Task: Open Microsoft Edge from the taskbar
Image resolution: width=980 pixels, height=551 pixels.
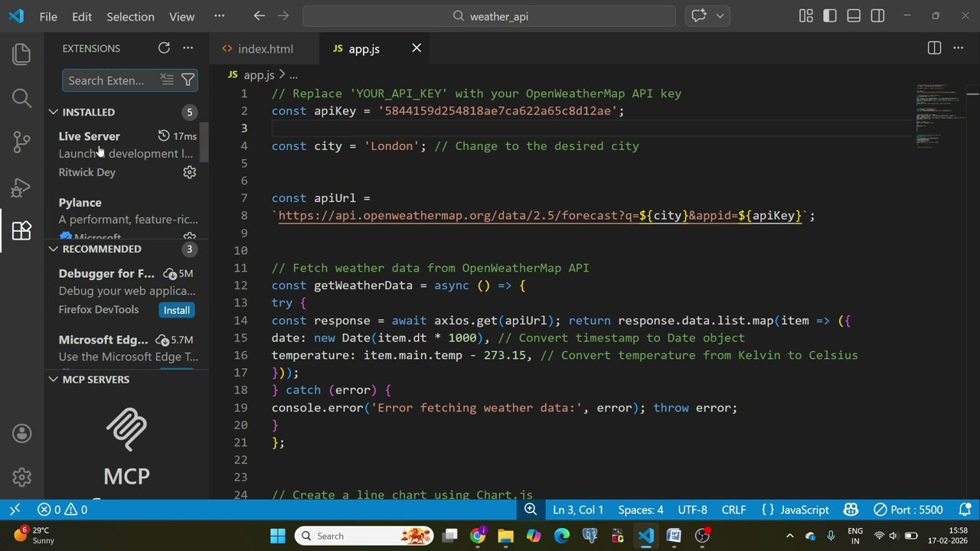Action: [561, 536]
